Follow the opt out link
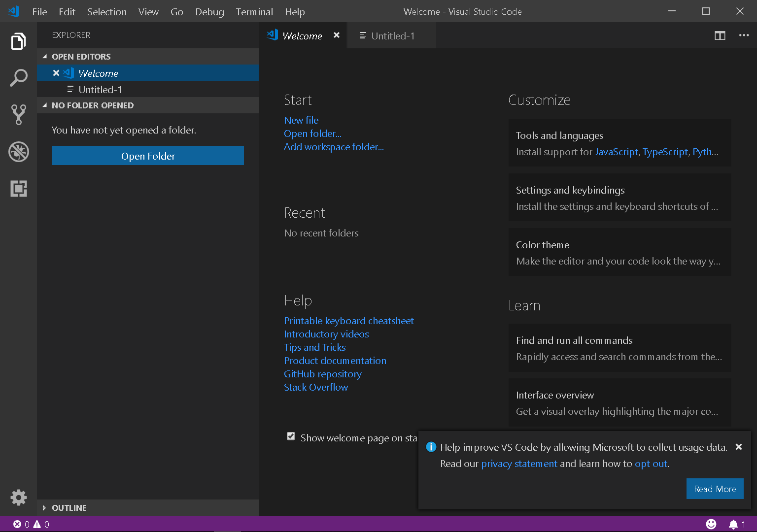 coord(651,464)
